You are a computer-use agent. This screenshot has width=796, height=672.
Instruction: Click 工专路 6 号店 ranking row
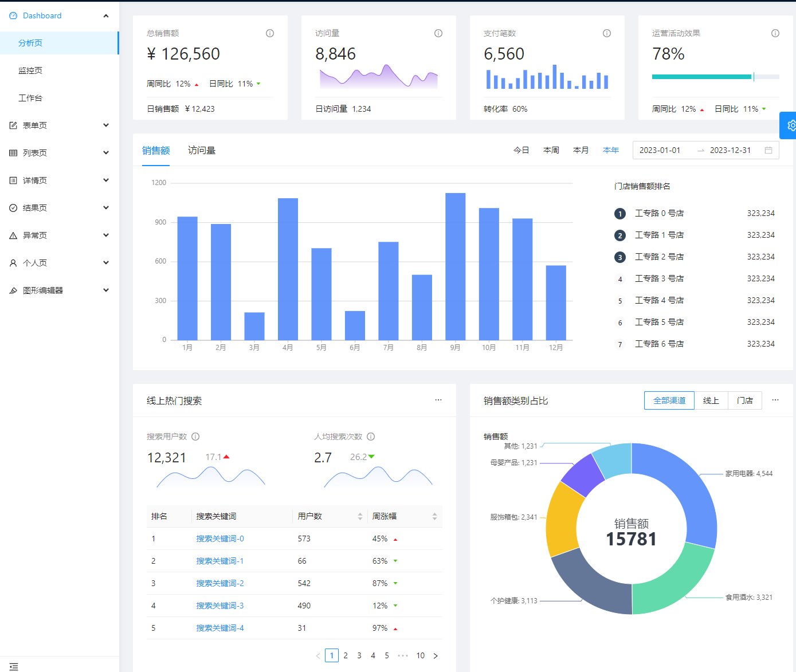click(695, 344)
